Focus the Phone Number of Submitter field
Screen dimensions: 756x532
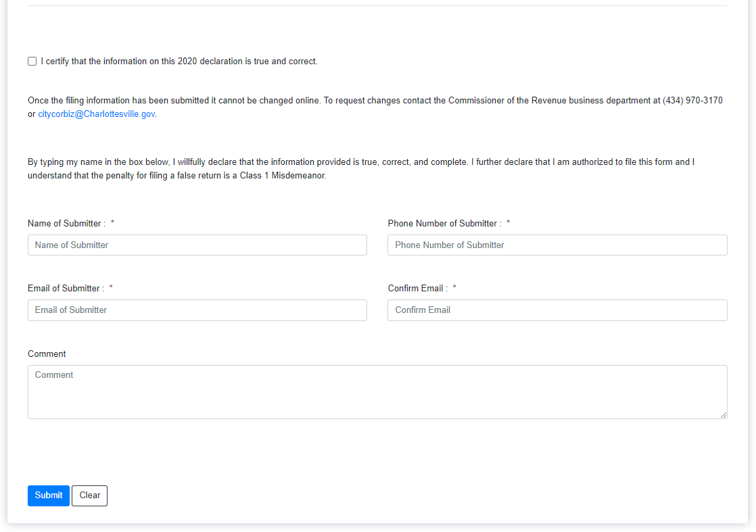pyautogui.click(x=557, y=245)
